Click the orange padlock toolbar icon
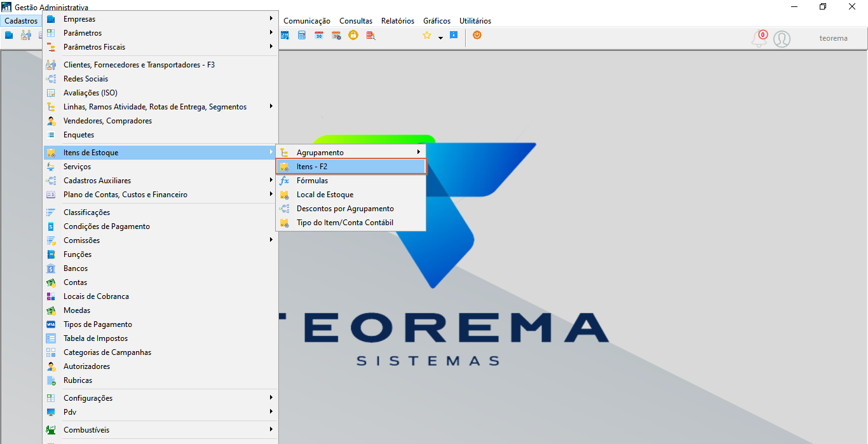The image size is (868, 444). point(353,35)
